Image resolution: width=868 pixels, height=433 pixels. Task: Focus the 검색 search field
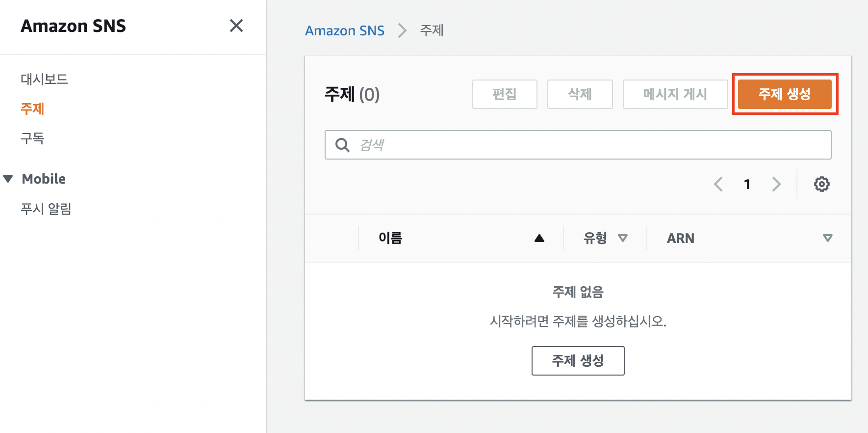point(588,145)
